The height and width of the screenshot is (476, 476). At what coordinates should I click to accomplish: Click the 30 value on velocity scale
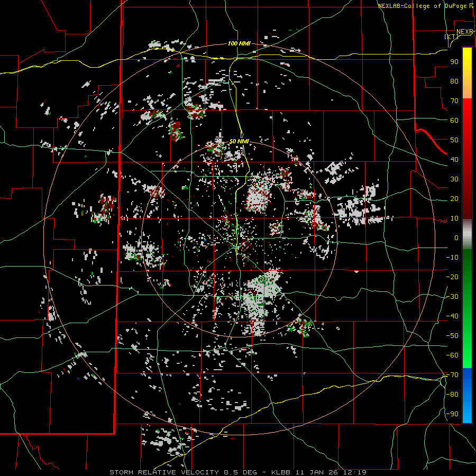454,179
